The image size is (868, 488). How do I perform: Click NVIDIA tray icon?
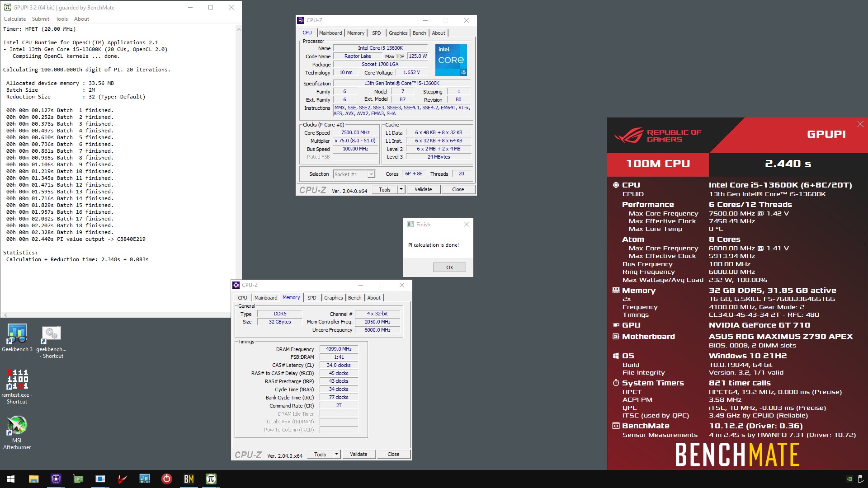click(849, 479)
